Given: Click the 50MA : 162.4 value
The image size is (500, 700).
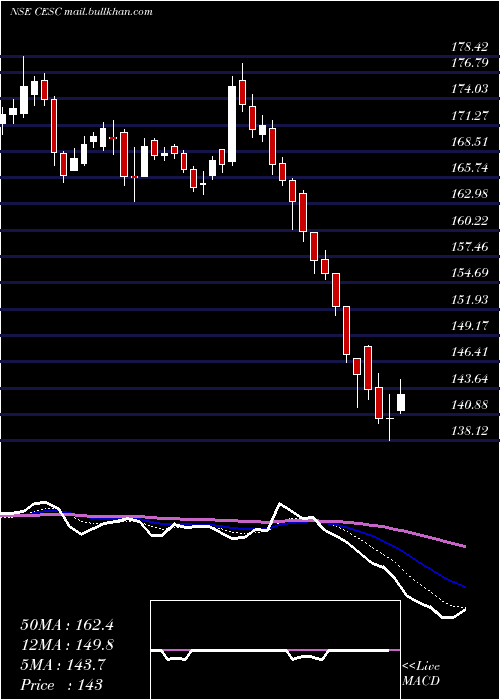Looking at the screenshot, I should [67, 625].
